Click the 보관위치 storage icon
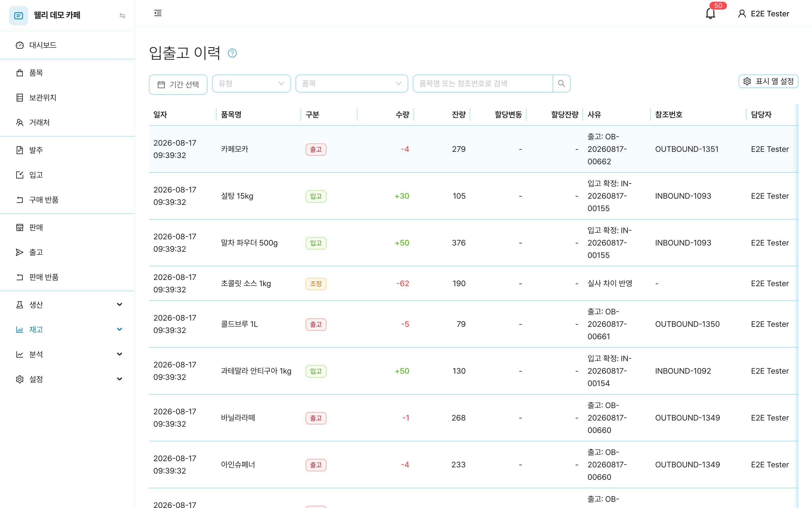This screenshot has width=812, height=508. [x=20, y=98]
